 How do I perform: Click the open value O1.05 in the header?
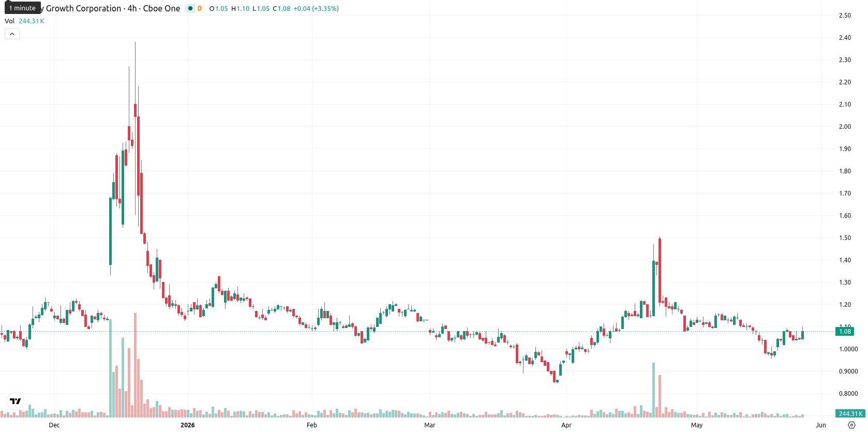pyautogui.click(x=218, y=9)
